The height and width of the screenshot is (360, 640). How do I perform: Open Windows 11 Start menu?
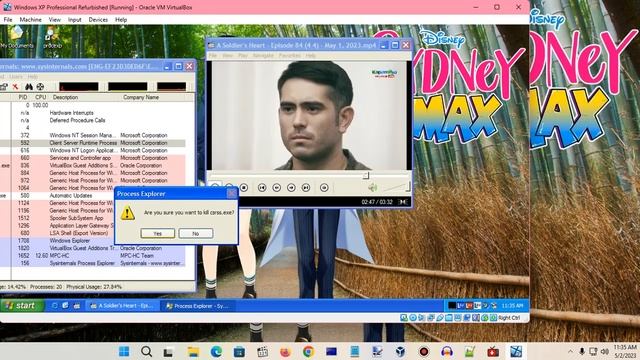click(x=124, y=351)
